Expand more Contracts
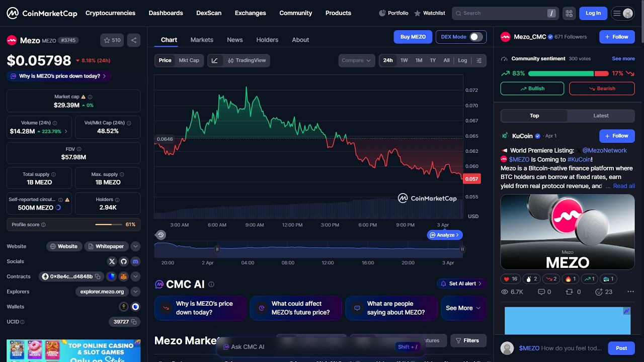This screenshot has height=362, width=644. pos(136,277)
